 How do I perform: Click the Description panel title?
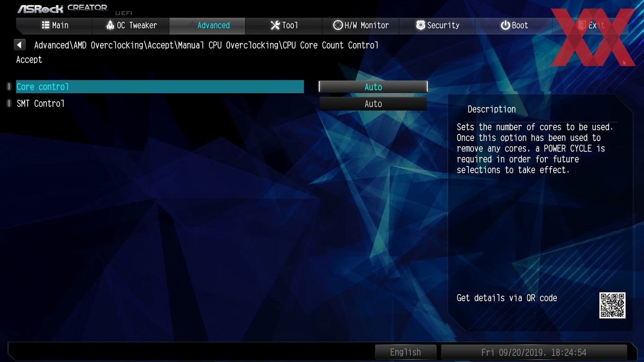click(492, 109)
